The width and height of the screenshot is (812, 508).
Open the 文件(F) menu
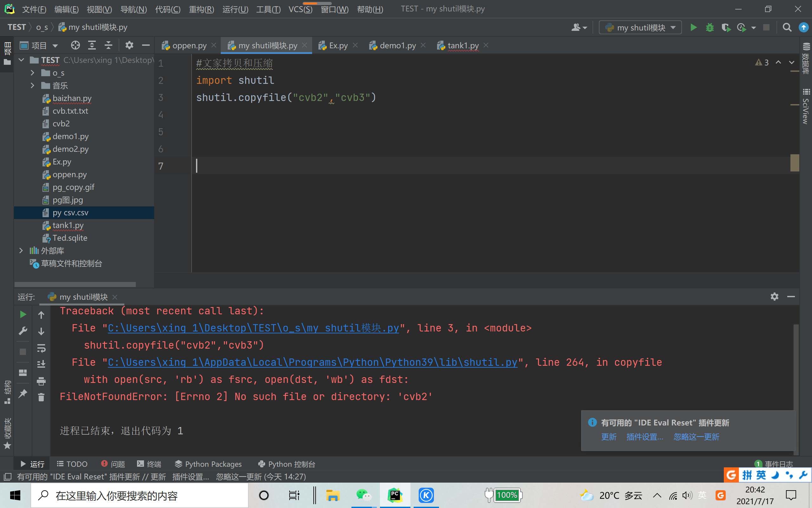(x=34, y=9)
